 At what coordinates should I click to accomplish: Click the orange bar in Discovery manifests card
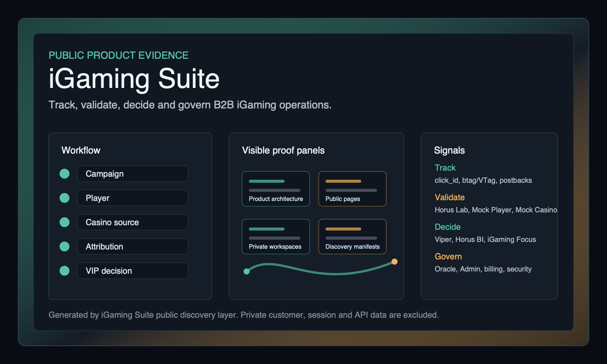tap(343, 229)
